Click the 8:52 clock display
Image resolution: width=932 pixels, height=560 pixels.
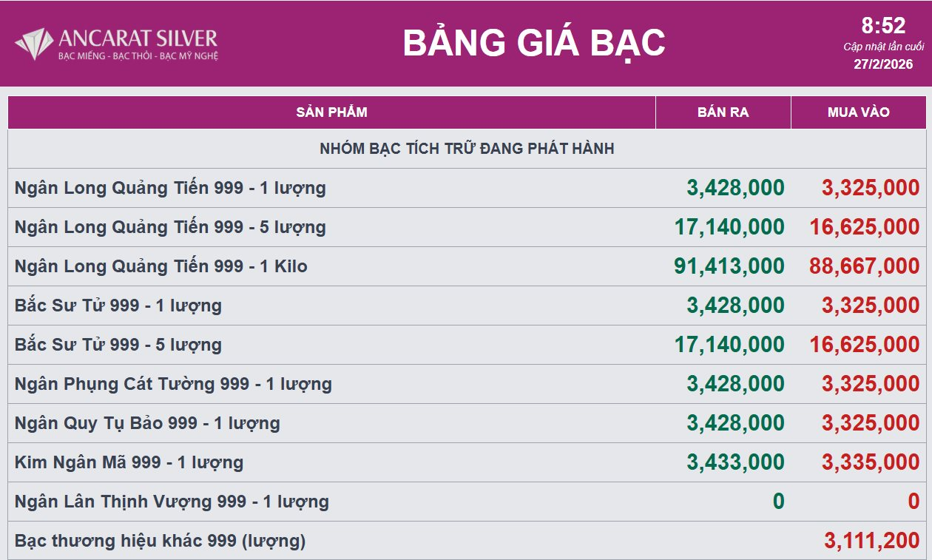click(883, 27)
